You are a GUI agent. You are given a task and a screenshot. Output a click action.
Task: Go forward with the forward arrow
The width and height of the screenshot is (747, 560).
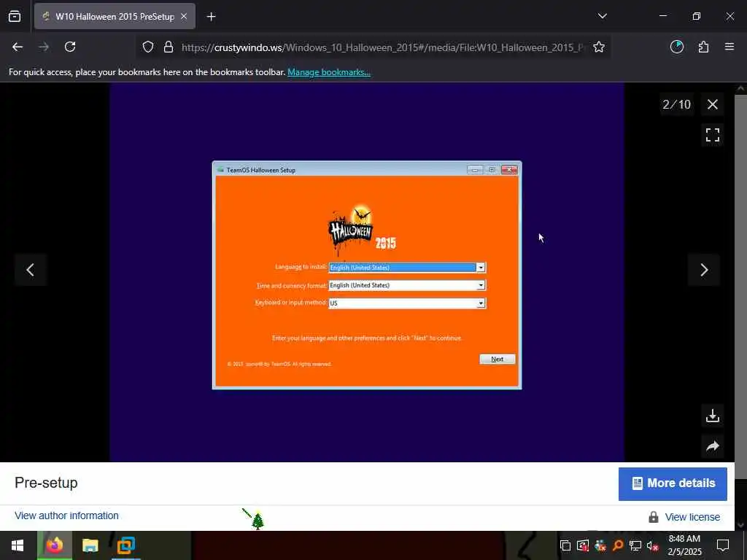(44, 47)
